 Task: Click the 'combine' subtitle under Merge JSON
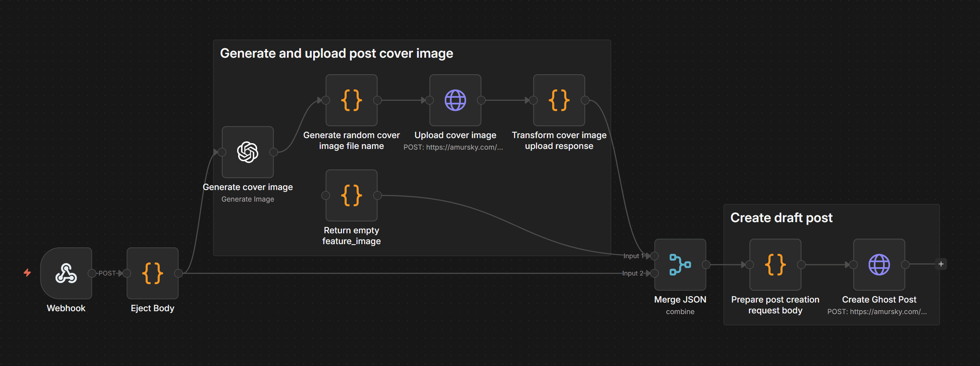680,312
